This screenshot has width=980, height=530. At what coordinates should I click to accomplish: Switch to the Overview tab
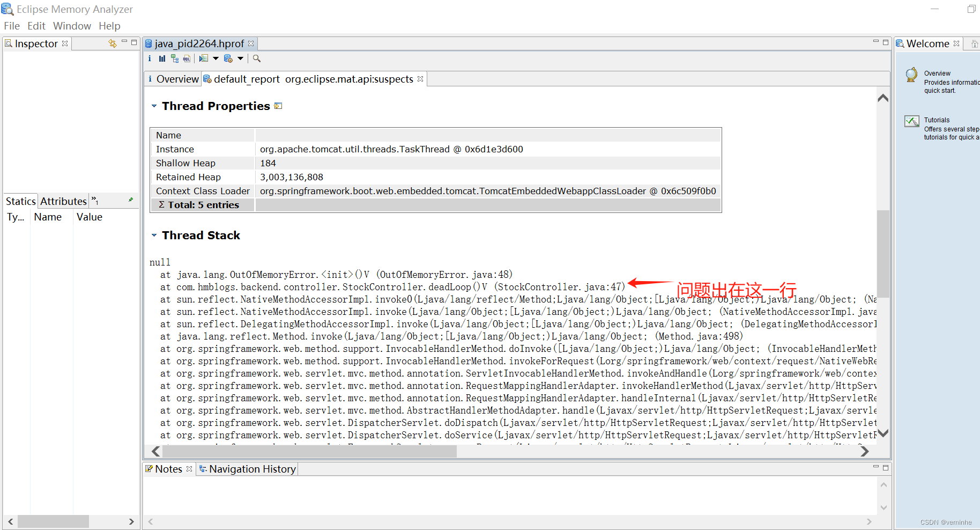point(173,79)
